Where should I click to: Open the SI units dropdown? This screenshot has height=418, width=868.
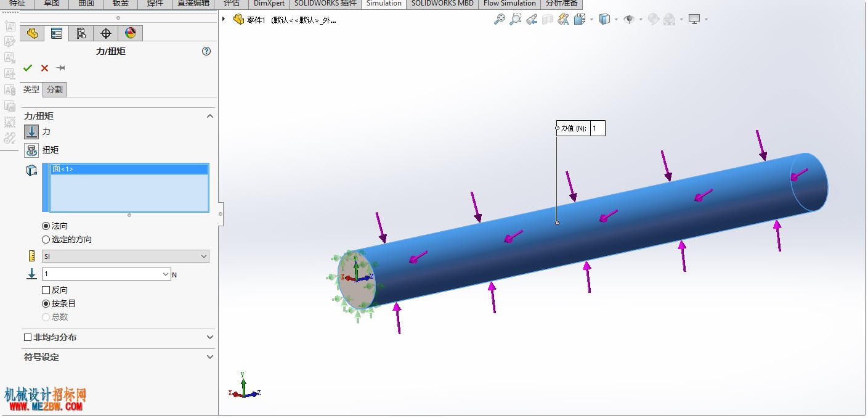click(126, 256)
